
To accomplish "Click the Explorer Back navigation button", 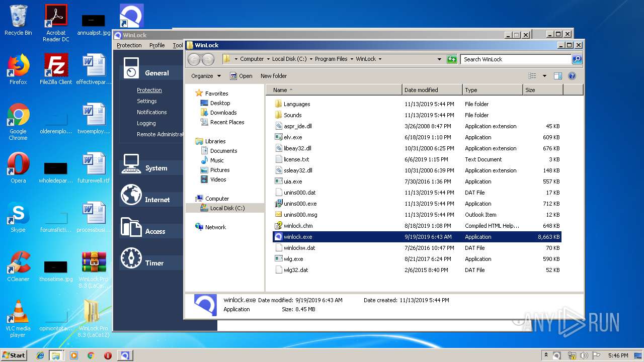I will [194, 59].
